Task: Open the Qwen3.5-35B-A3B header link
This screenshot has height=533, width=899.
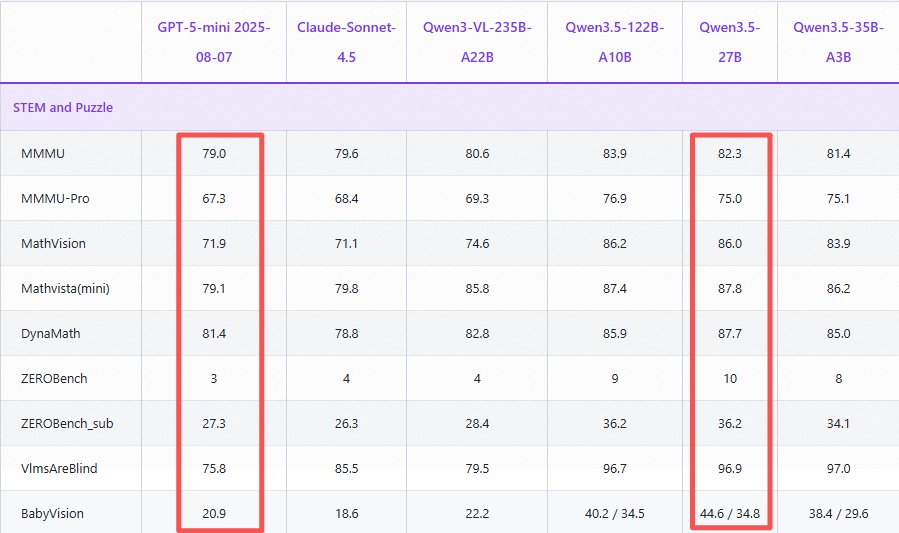Action: point(838,42)
